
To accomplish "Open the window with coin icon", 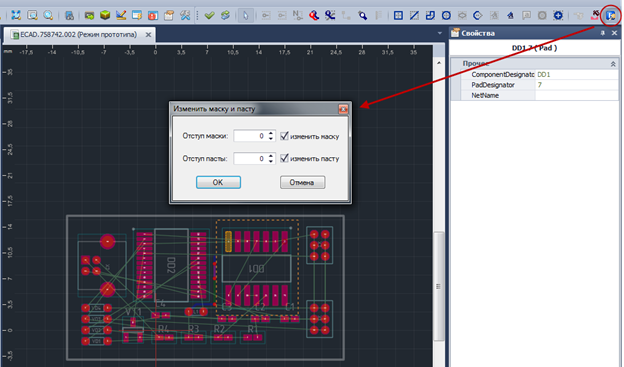I will click(x=137, y=15).
